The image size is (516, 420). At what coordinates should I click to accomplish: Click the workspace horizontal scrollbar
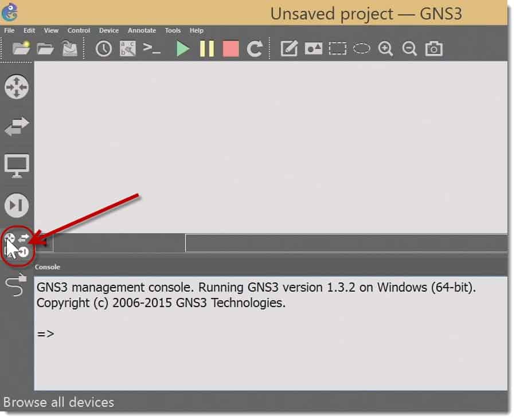tap(271, 243)
